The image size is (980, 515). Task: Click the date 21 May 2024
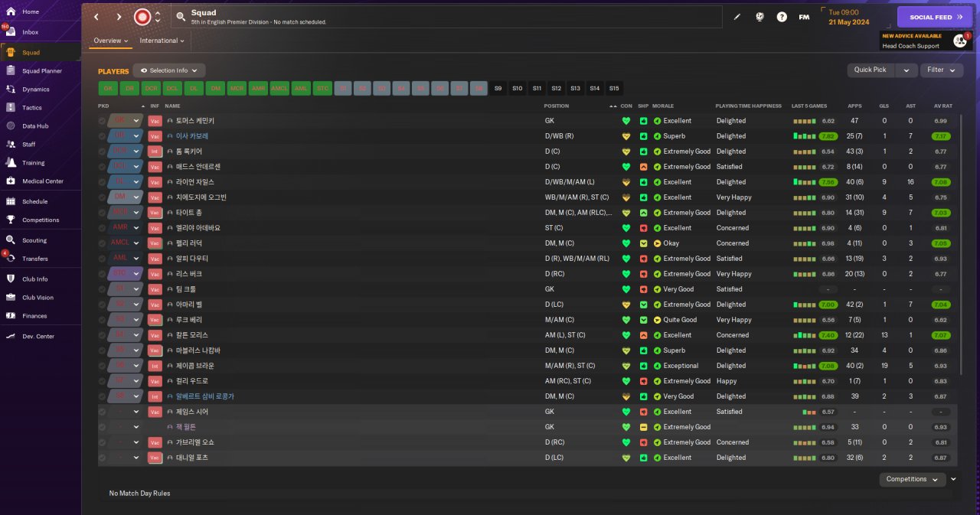click(x=848, y=22)
